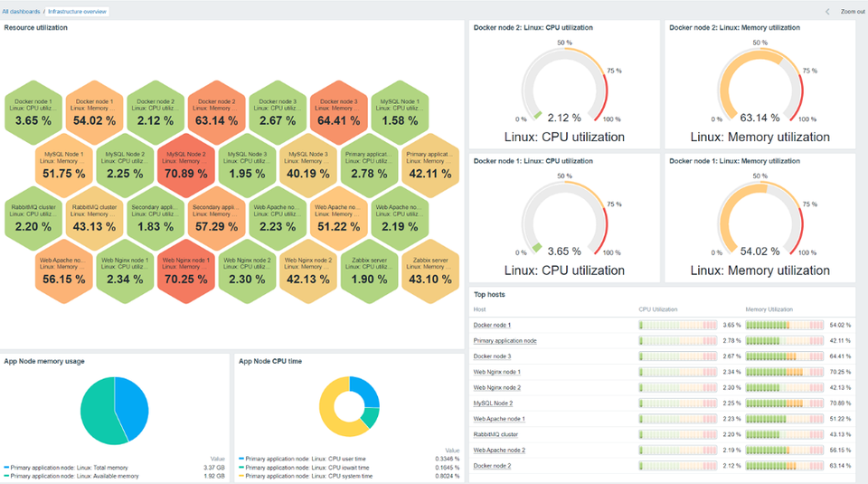Select the red MySQL Node 2 70.89 % hexagon
The height and width of the screenshot is (484, 868).
click(x=186, y=166)
